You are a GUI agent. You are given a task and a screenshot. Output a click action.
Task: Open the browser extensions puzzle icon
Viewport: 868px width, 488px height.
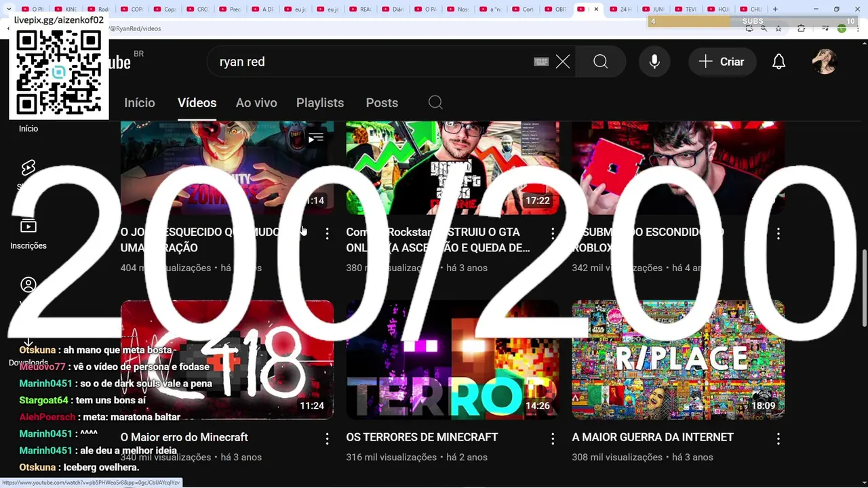point(802,28)
